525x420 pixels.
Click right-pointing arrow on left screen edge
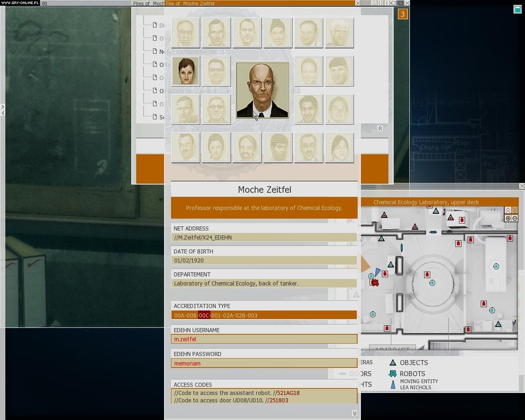pyautogui.click(x=3, y=107)
